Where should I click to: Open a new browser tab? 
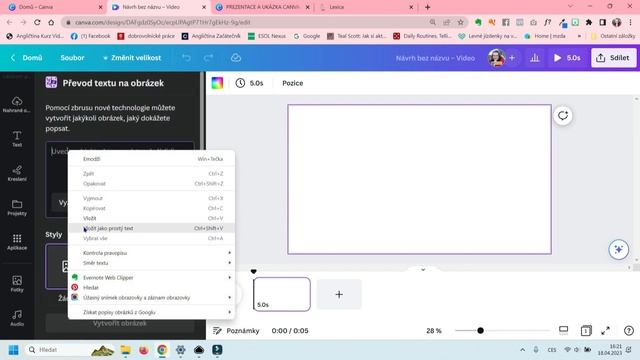click(427, 7)
